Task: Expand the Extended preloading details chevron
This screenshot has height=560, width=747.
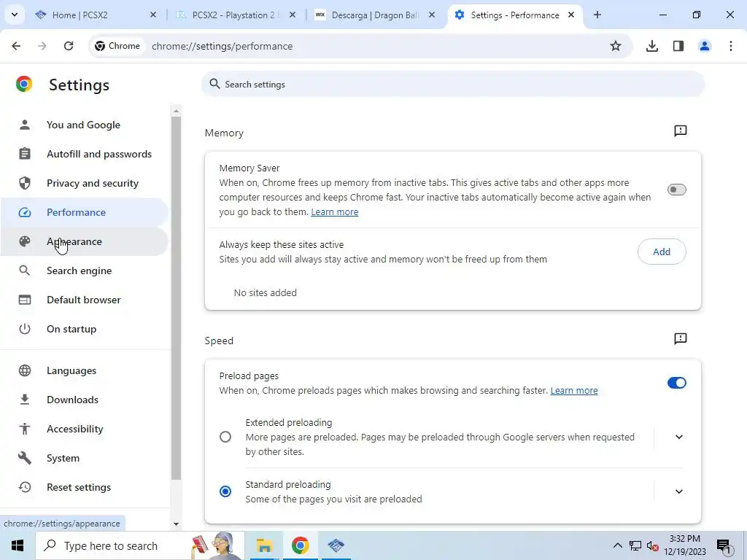Action: coord(679,437)
